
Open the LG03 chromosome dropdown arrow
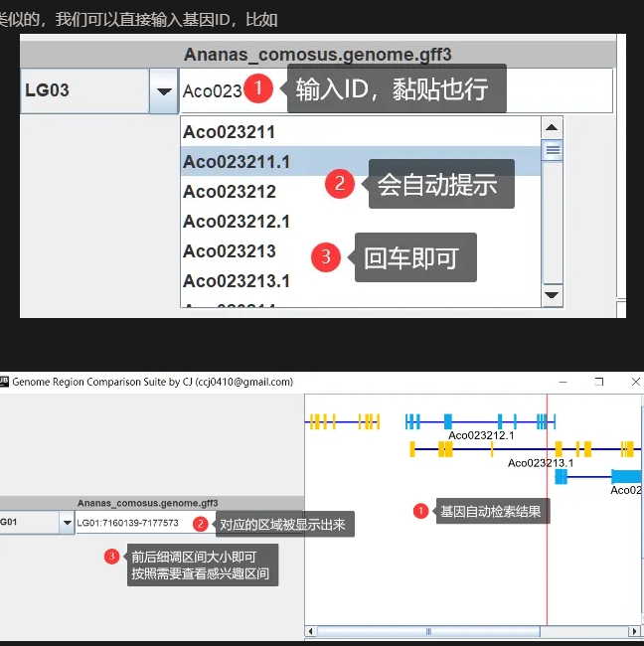coord(164,91)
